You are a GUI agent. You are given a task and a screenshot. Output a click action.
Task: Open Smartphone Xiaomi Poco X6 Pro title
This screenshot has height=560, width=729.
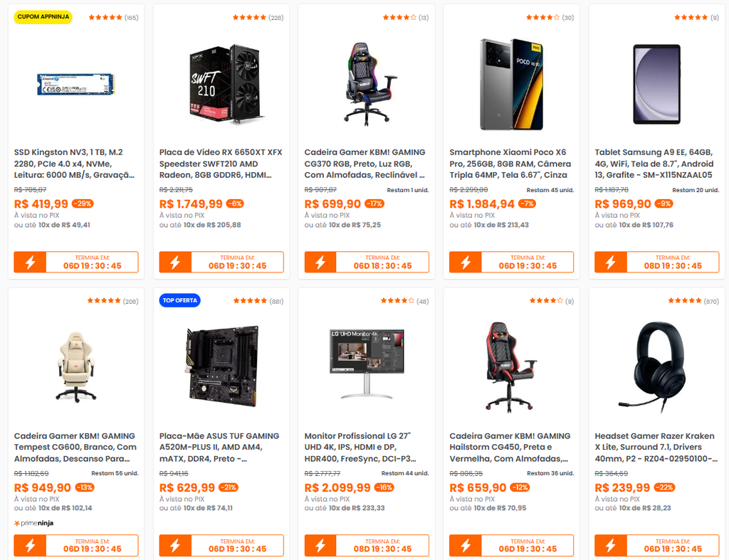pyautogui.click(x=510, y=164)
